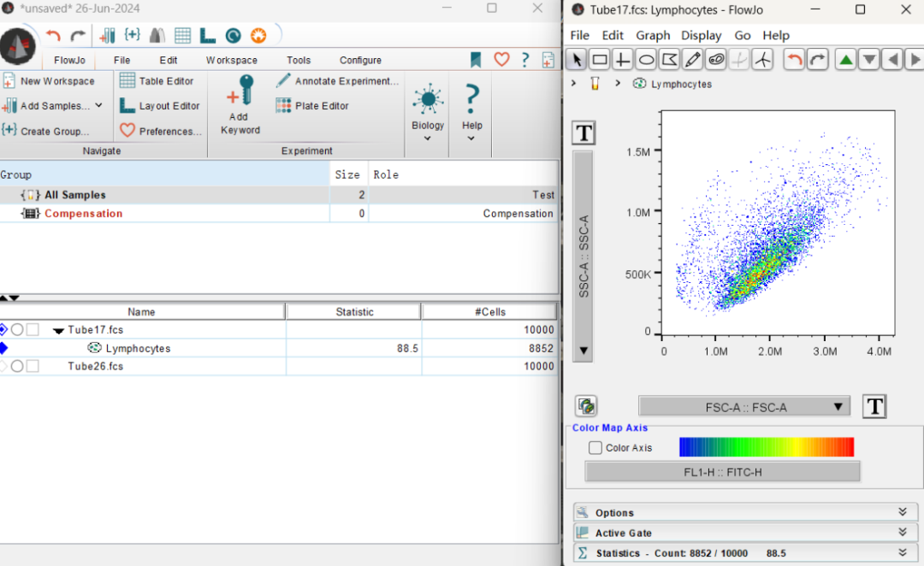924x566 pixels.
Task: Open the Configure ribbon tab
Action: [x=360, y=60]
